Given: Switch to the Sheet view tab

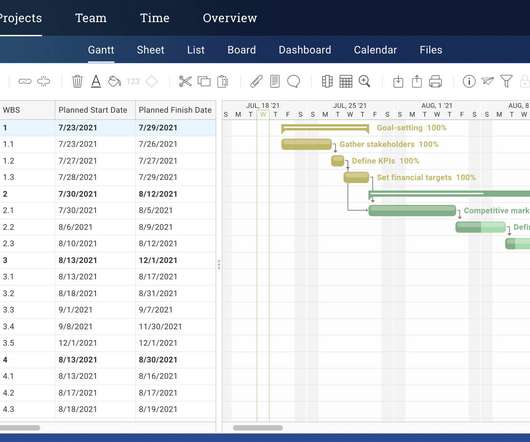Looking at the screenshot, I should 150,50.
